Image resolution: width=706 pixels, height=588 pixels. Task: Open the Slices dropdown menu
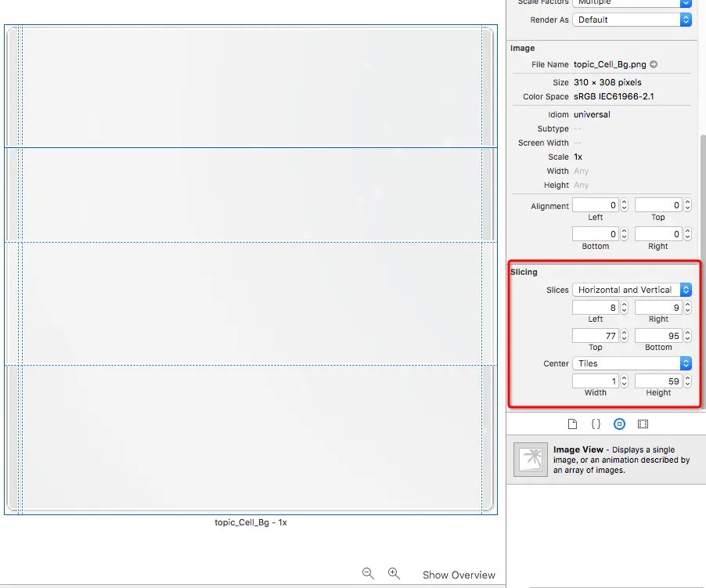pos(632,290)
